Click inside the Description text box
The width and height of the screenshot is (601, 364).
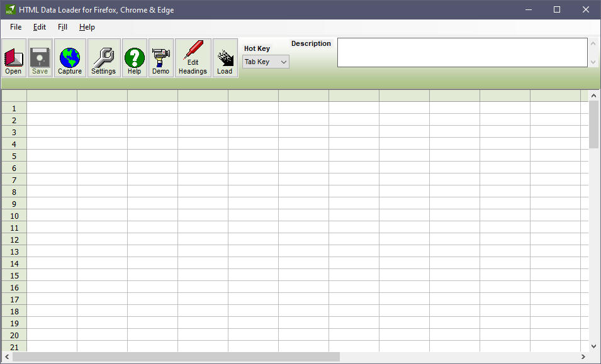tap(462, 52)
